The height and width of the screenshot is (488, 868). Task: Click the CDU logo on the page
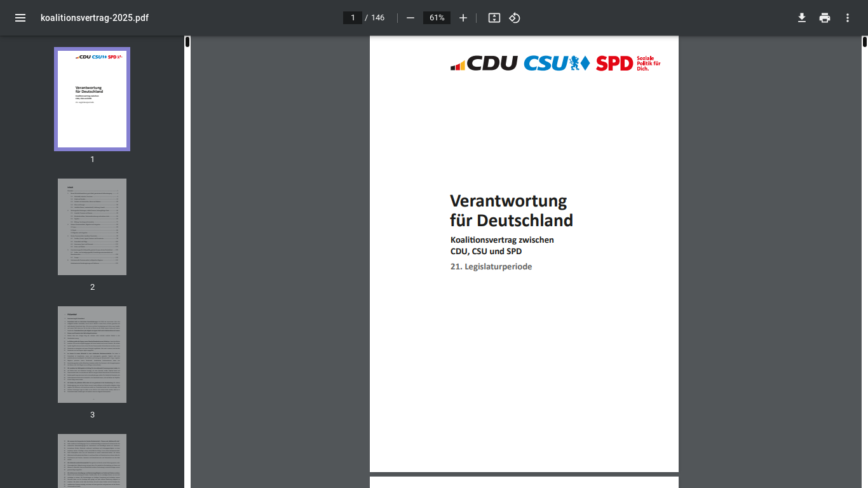tap(484, 63)
